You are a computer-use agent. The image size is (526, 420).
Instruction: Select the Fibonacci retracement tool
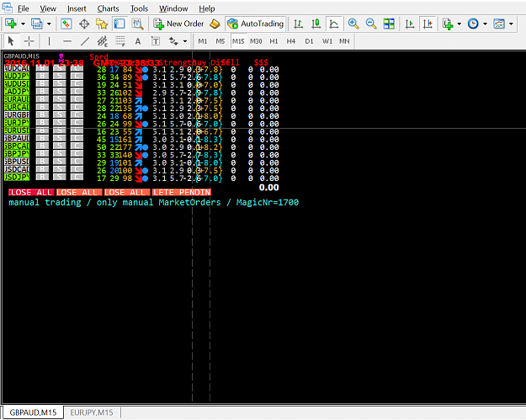pos(120,41)
